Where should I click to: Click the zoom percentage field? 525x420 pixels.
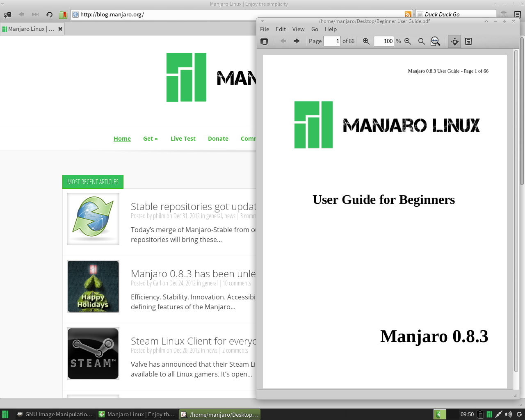[384, 41]
